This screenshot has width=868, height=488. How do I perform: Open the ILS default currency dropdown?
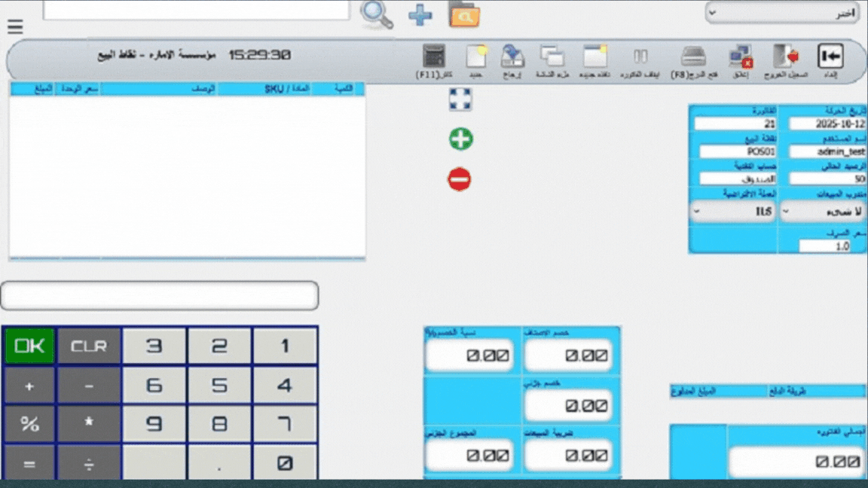tap(732, 212)
